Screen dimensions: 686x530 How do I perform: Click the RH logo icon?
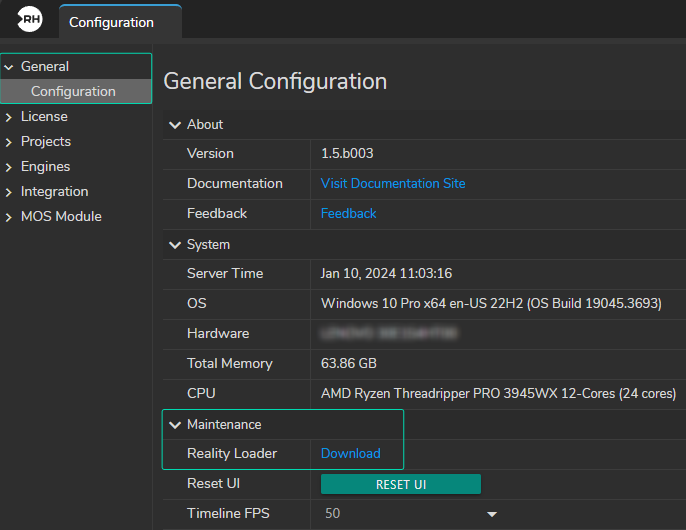31,20
